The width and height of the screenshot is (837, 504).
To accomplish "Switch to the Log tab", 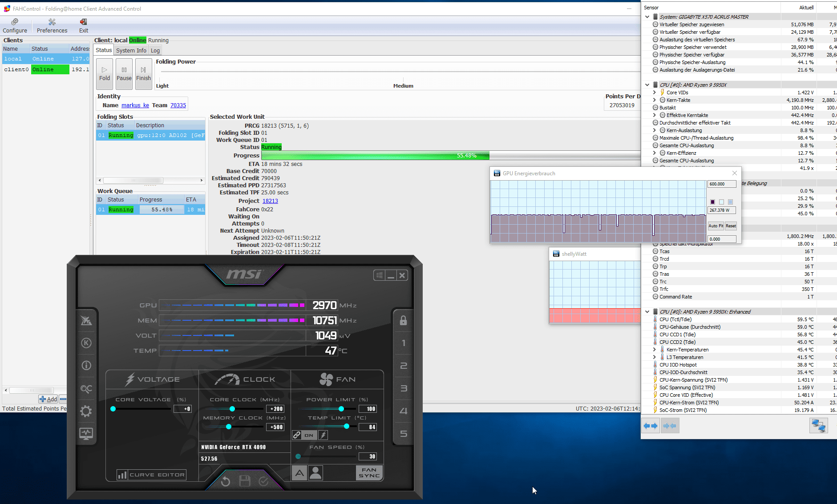I will [155, 51].
